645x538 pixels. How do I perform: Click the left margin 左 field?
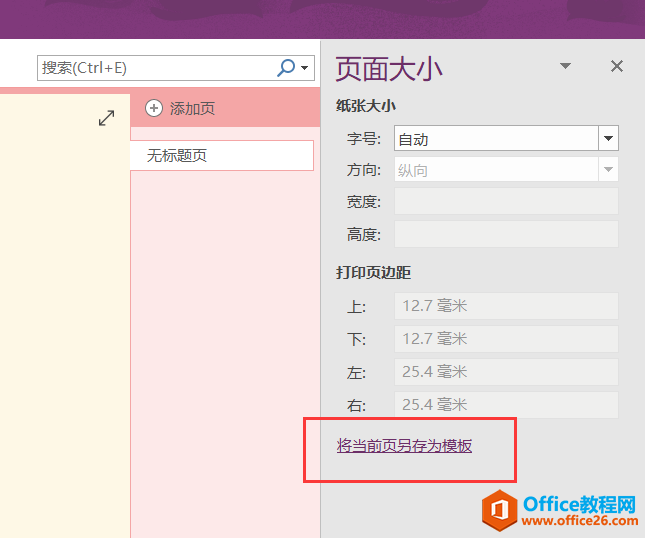(506, 372)
